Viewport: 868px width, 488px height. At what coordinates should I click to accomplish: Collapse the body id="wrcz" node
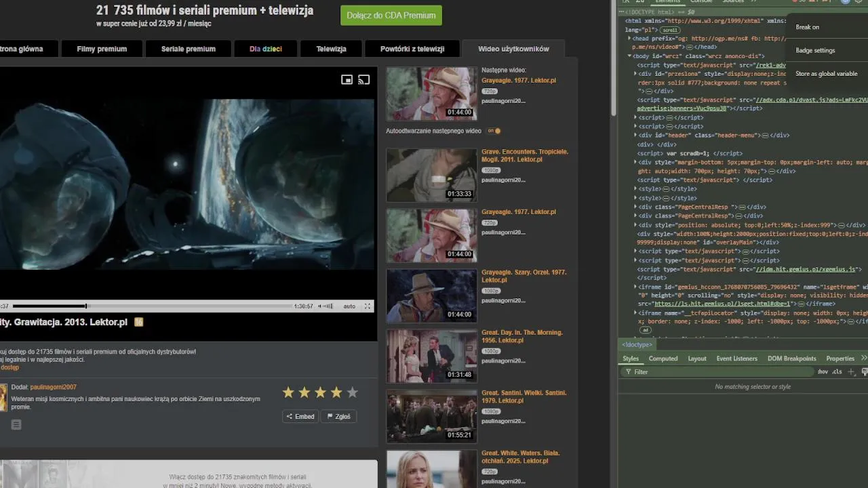click(x=629, y=56)
